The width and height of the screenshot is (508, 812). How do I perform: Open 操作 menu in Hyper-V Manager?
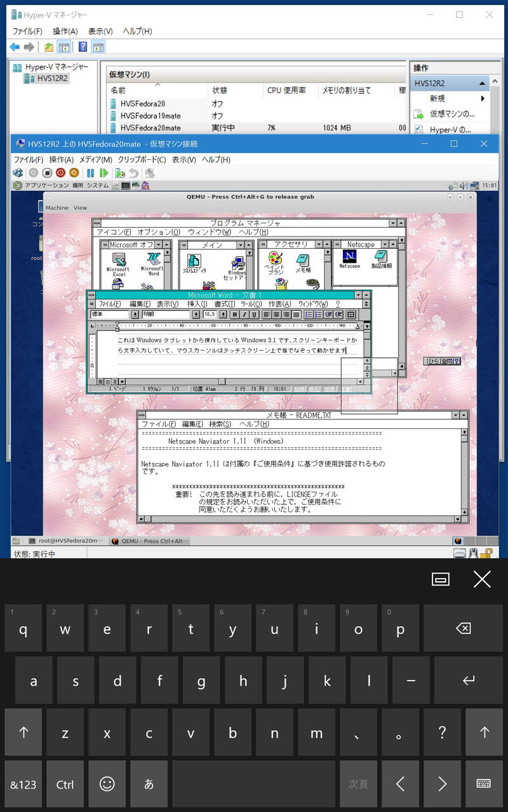point(65,31)
